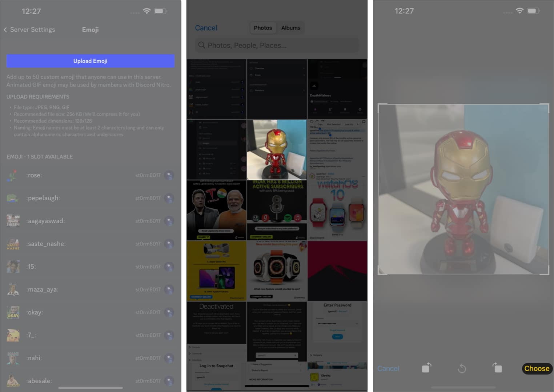
Task: Select the Apple Watch Ultra photo
Action: [x=277, y=271]
